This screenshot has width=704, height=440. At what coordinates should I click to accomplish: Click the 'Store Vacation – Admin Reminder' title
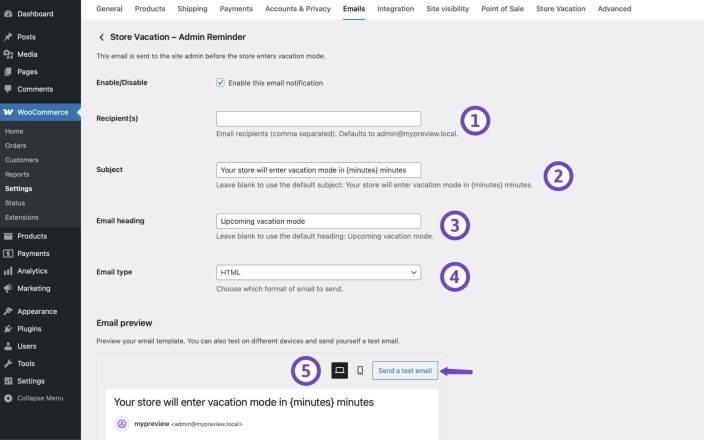point(178,37)
